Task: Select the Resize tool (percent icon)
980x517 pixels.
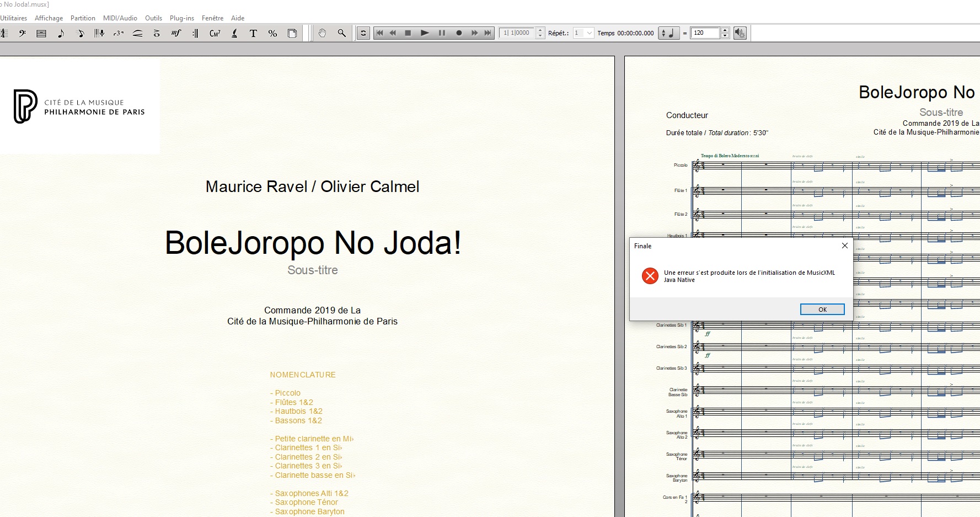Action: pyautogui.click(x=272, y=33)
